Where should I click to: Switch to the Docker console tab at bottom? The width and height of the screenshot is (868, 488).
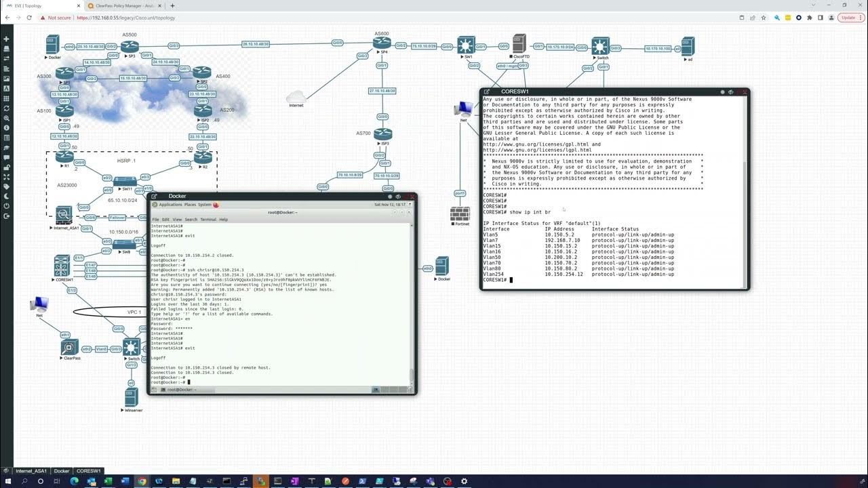[x=62, y=471]
